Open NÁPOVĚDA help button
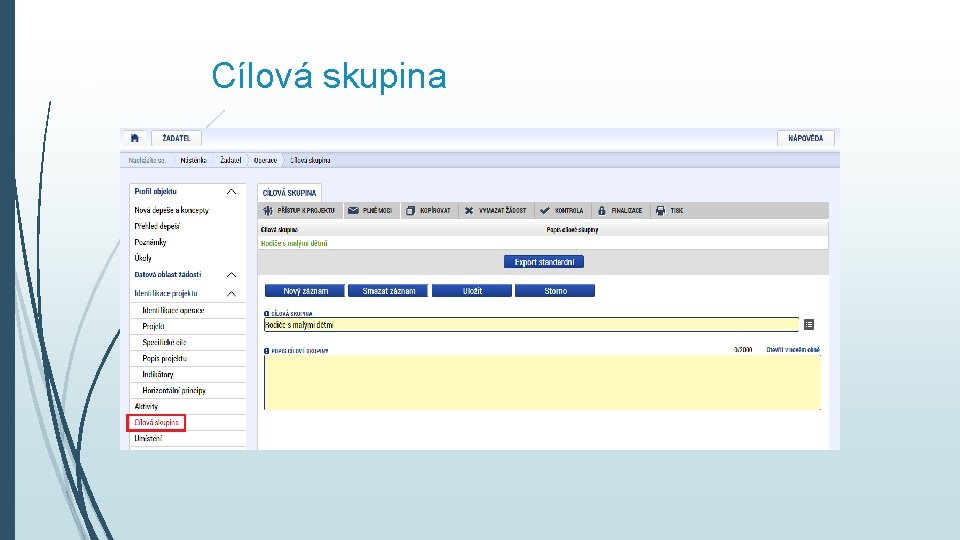960x540 pixels. tap(806, 138)
